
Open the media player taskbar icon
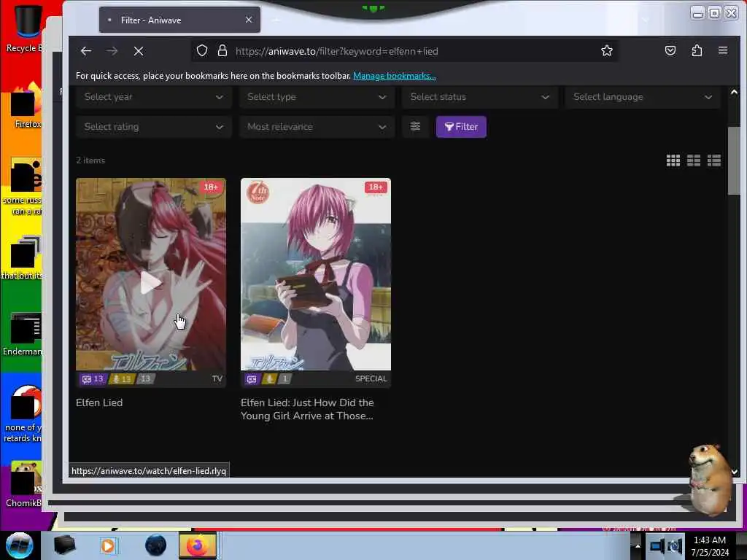[108, 545]
